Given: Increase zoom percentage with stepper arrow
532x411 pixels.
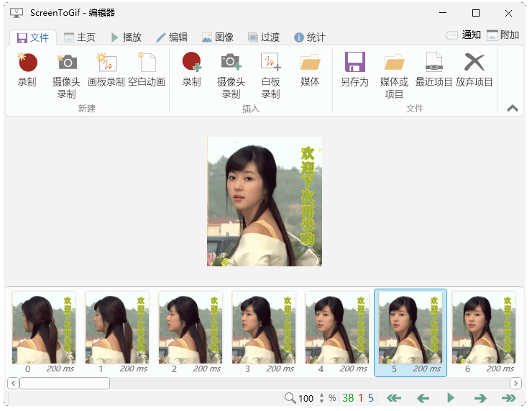Looking at the screenshot, I should pos(321,394).
